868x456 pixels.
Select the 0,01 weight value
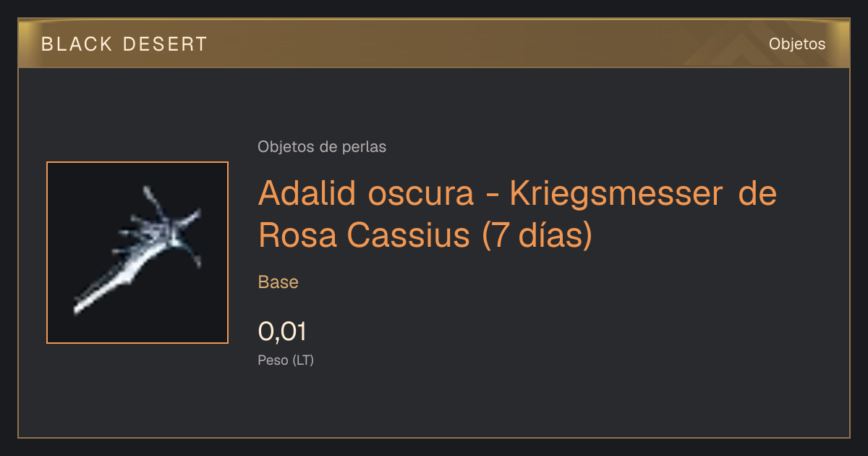point(283,332)
